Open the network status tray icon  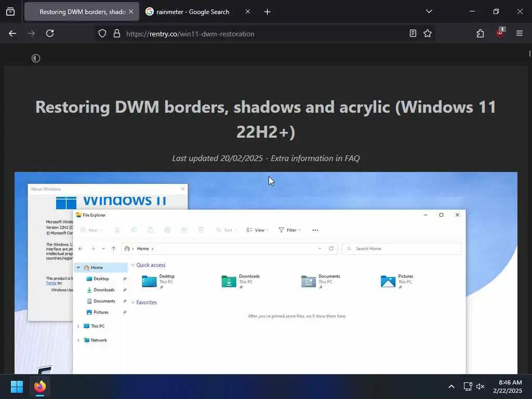(468, 387)
